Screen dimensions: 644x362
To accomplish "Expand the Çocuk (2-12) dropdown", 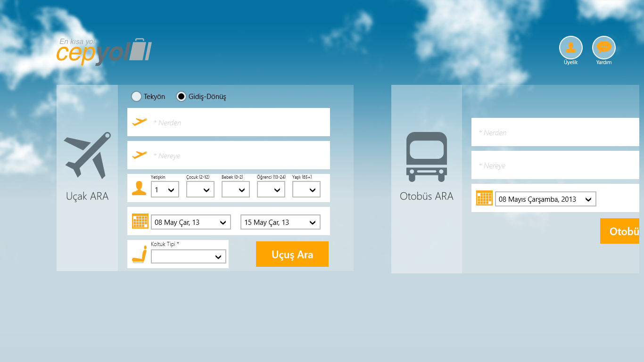I will pos(200,189).
